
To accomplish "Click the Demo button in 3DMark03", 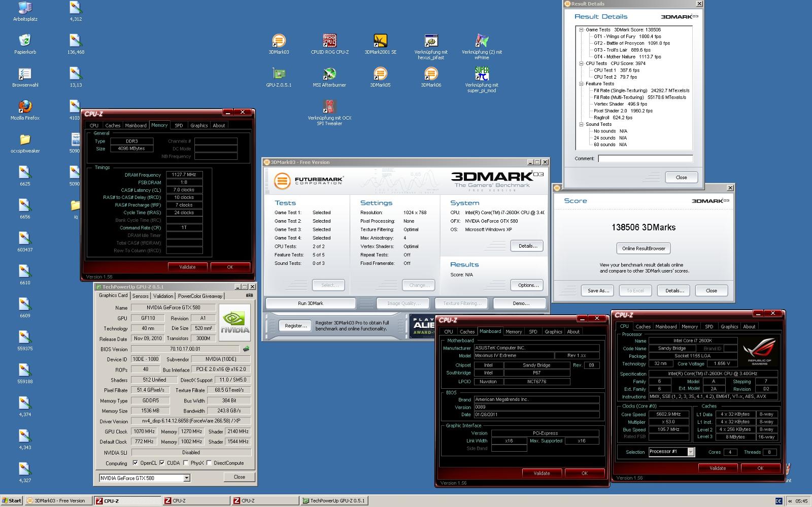I will point(521,303).
